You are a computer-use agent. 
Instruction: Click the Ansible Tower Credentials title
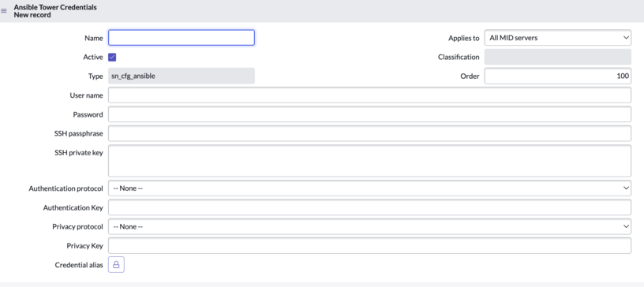pos(55,7)
